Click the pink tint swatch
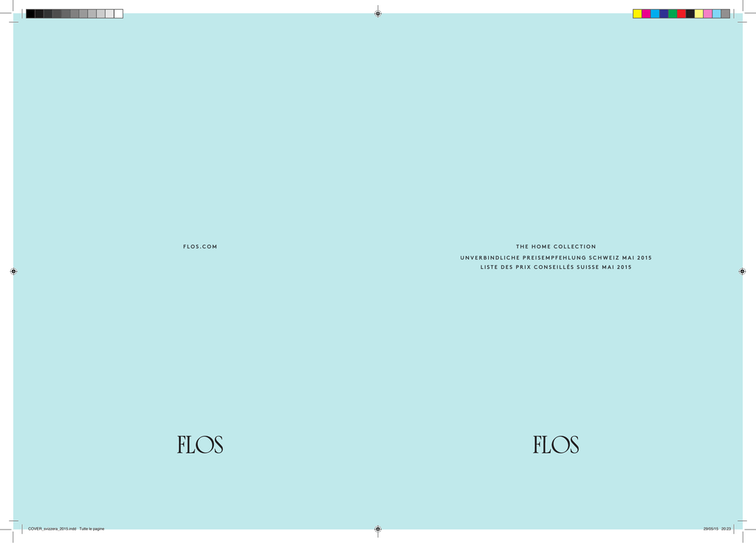 click(x=708, y=14)
